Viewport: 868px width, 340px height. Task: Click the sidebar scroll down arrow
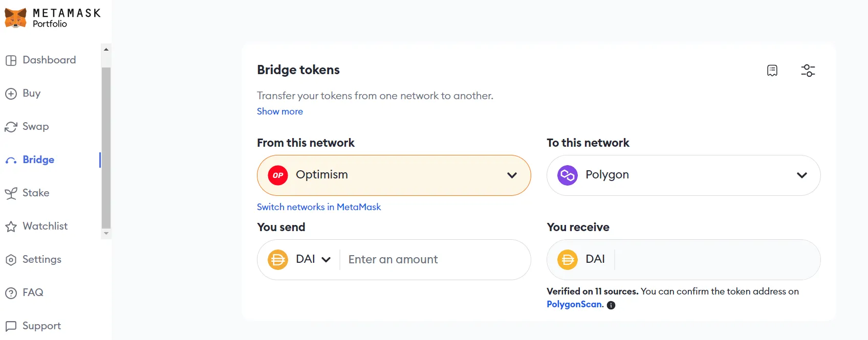pos(106,234)
